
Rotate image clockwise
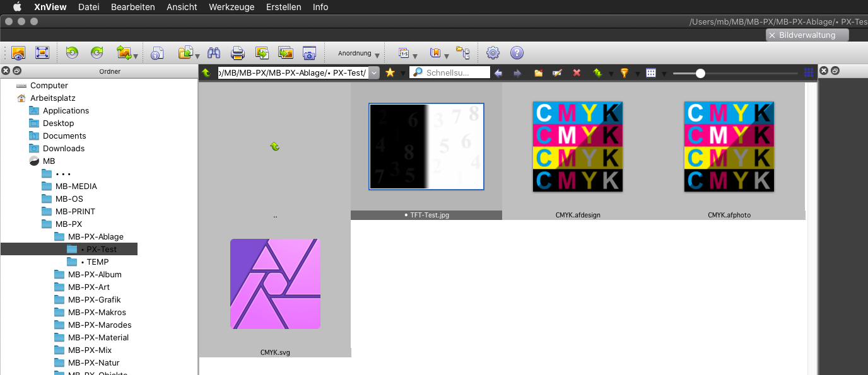click(97, 53)
